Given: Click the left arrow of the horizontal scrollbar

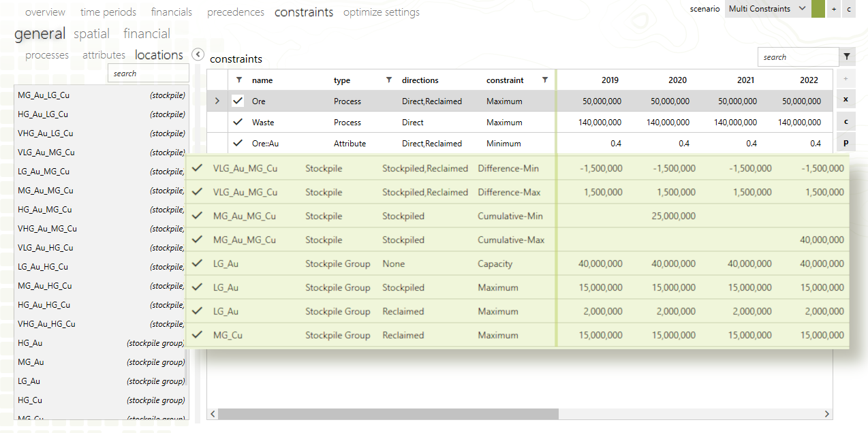Looking at the screenshot, I should pos(213,414).
